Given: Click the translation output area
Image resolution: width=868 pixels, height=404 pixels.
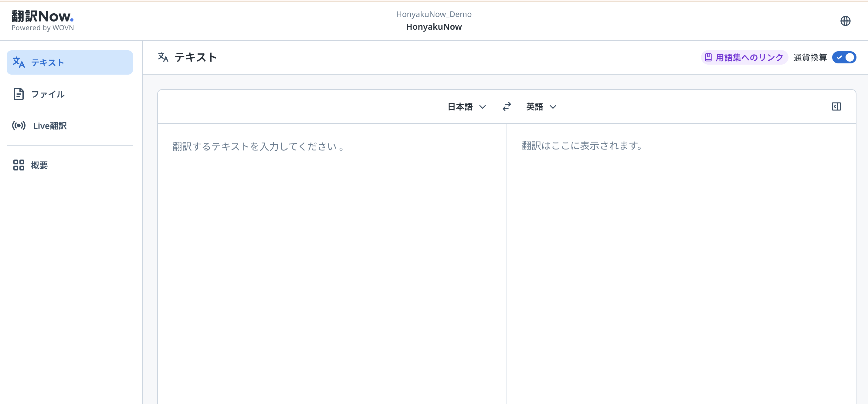Looking at the screenshot, I should tap(681, 264).
